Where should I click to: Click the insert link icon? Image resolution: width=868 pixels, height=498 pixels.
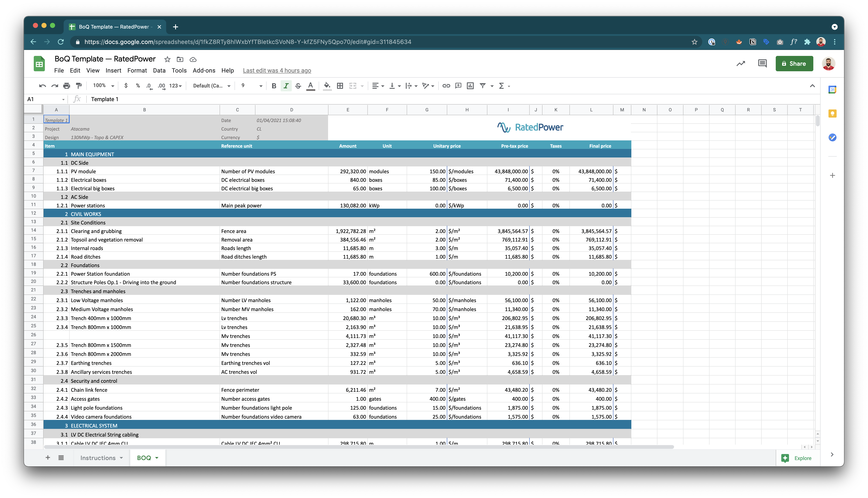click(x=446, y=86)
